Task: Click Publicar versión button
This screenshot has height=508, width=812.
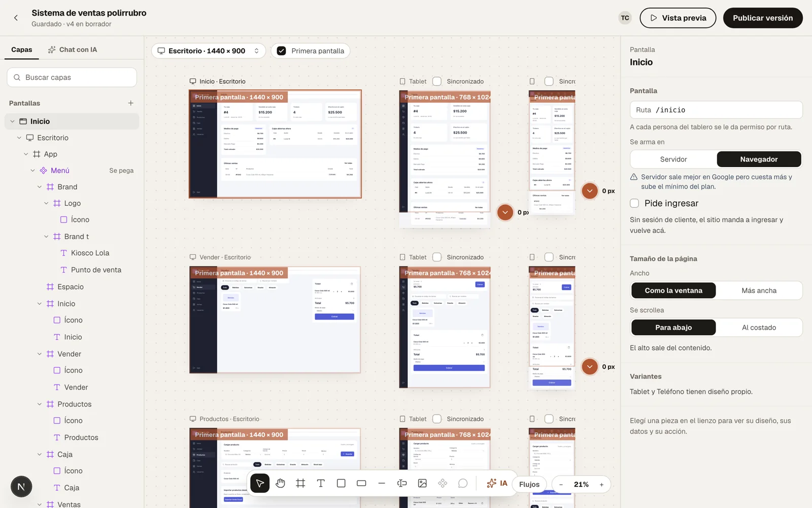Action: point(763,18)
